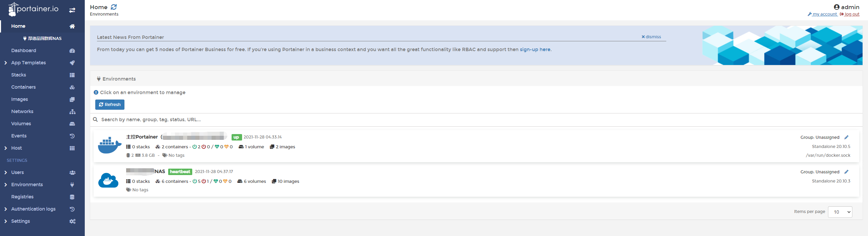The image size is (868, 236).
Task: Click the Volumes drive icon
Action: click(72, 124)
